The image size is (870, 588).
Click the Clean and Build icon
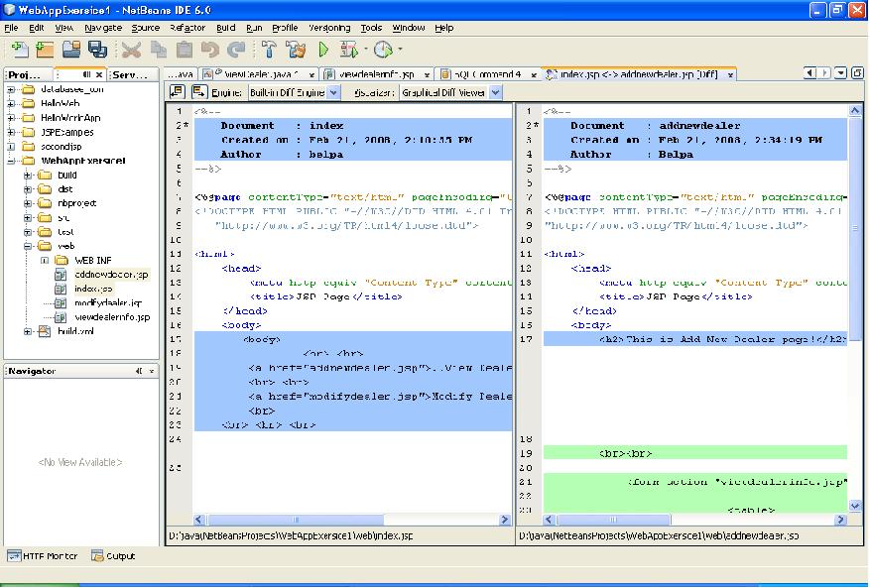296,50
